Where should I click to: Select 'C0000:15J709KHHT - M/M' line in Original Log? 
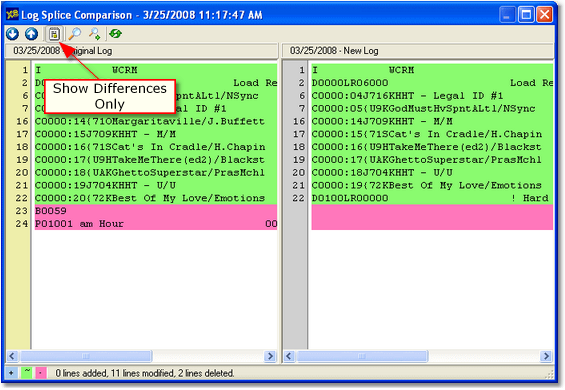tap(156, 134)
